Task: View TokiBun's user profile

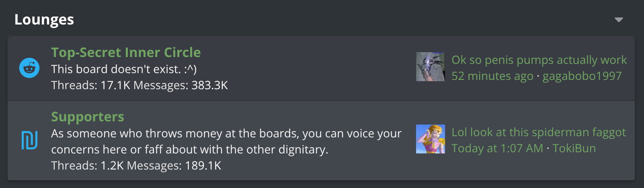Action: [574, 148]
